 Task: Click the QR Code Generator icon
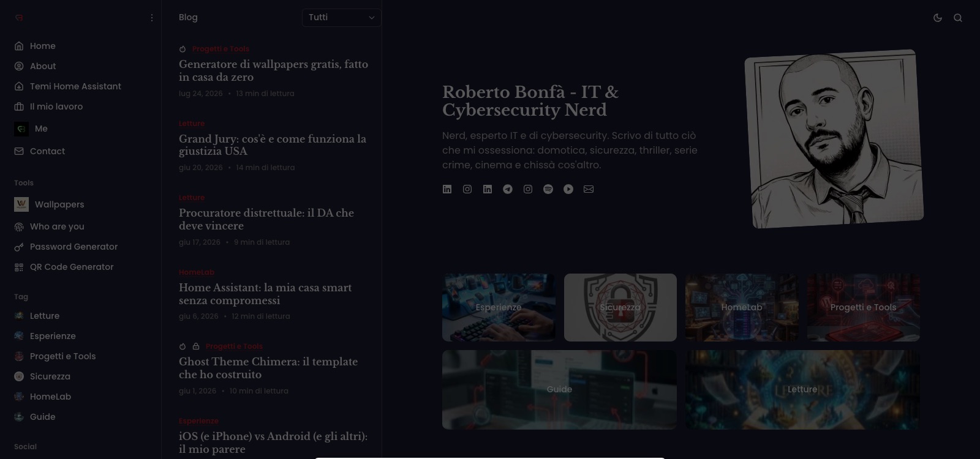(19, 267)
